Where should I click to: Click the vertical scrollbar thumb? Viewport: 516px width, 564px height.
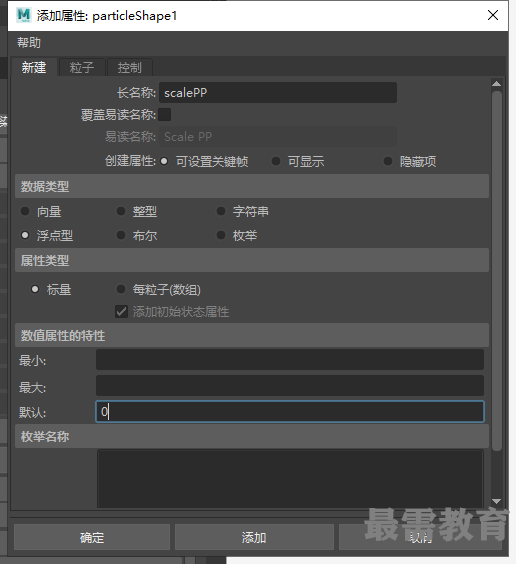[x=497, y=270]
